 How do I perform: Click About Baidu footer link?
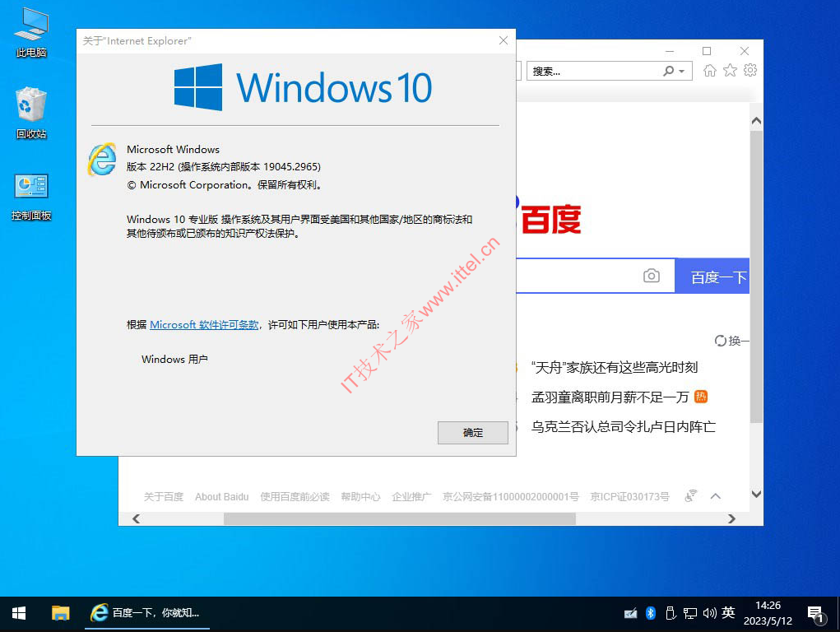[x=222, y=496]
